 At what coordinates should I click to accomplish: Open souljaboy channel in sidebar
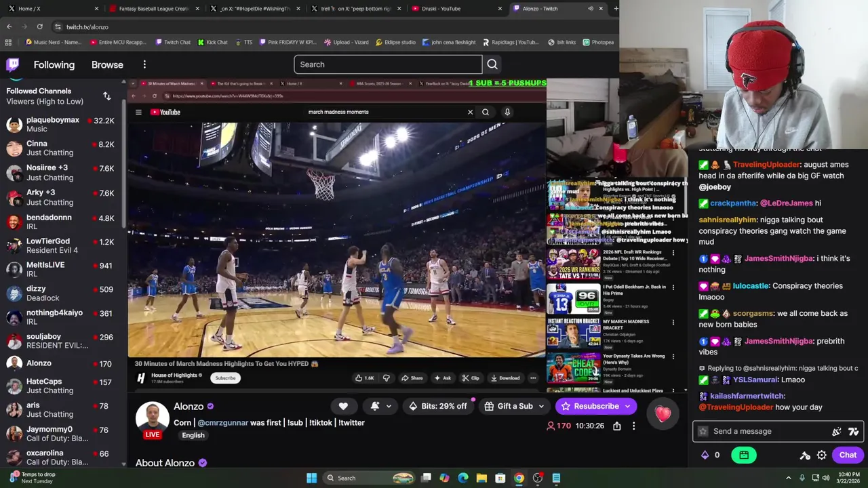(62, 340)
